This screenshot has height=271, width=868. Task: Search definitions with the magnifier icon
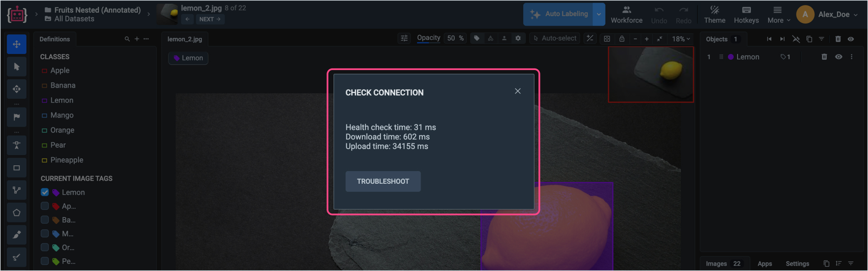tap(127, 39)
